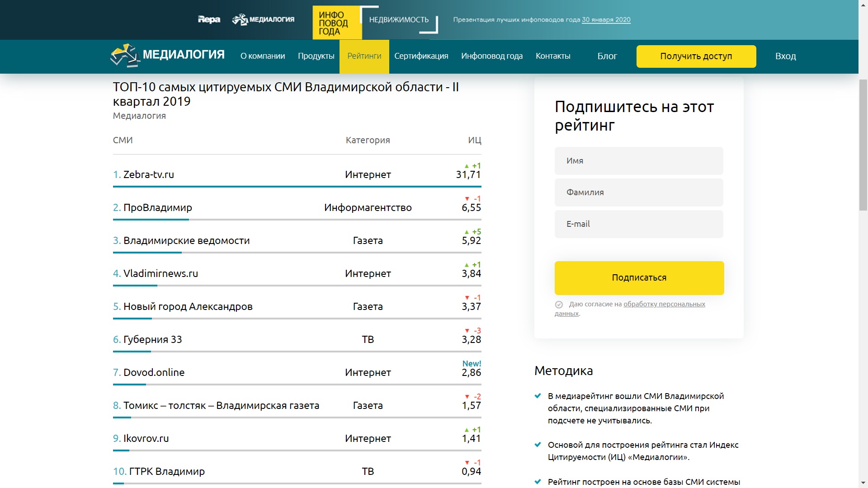Click the СМИ column header
This screenshot has width=868, height=488.
123,140
